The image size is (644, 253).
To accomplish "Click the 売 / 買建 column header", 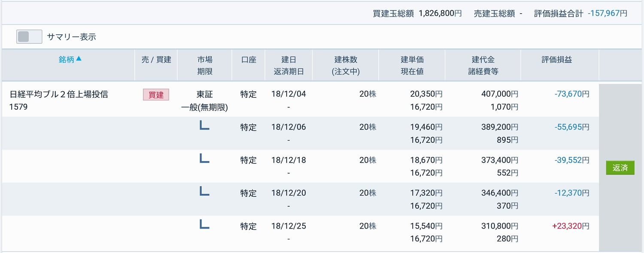I will (x=156, y=60).
